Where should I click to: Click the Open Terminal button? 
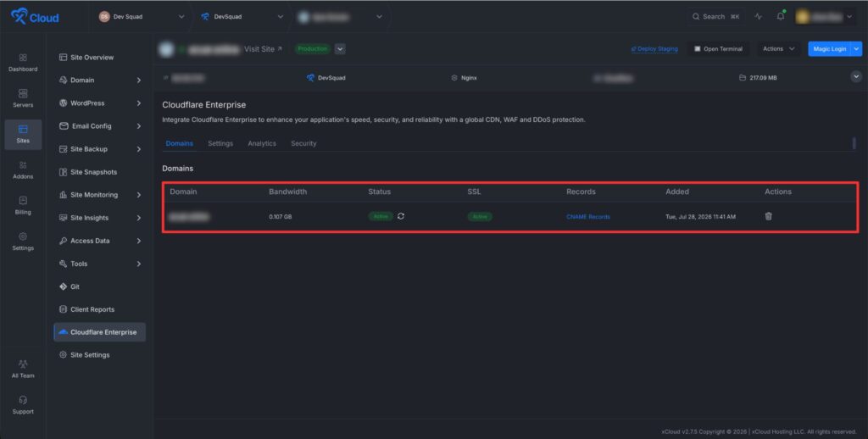719,48
